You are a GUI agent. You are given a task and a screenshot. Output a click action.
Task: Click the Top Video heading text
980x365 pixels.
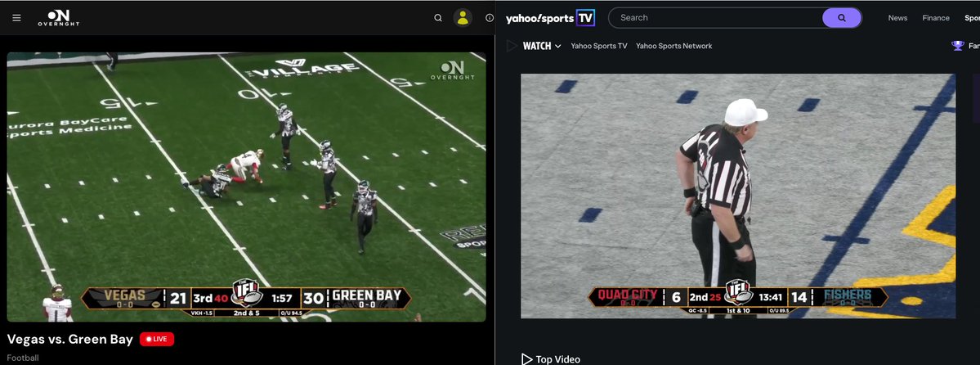point(558,359)
